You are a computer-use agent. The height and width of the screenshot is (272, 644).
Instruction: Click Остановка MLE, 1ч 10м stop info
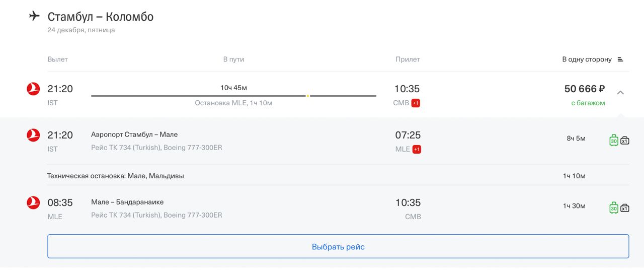pyautogui.click(x=233, y=103)
